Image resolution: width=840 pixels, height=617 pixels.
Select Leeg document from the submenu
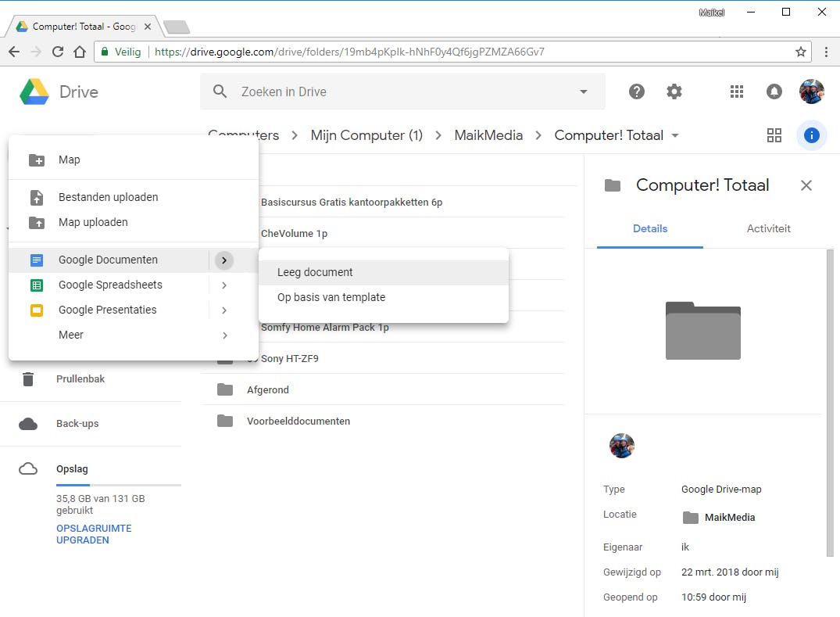315,272
